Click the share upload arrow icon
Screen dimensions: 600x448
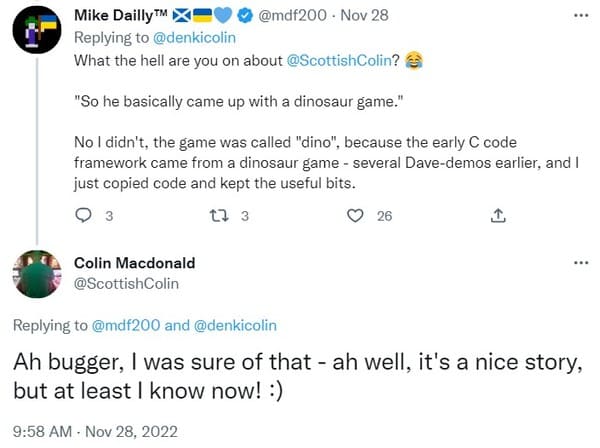click(499, 215)
